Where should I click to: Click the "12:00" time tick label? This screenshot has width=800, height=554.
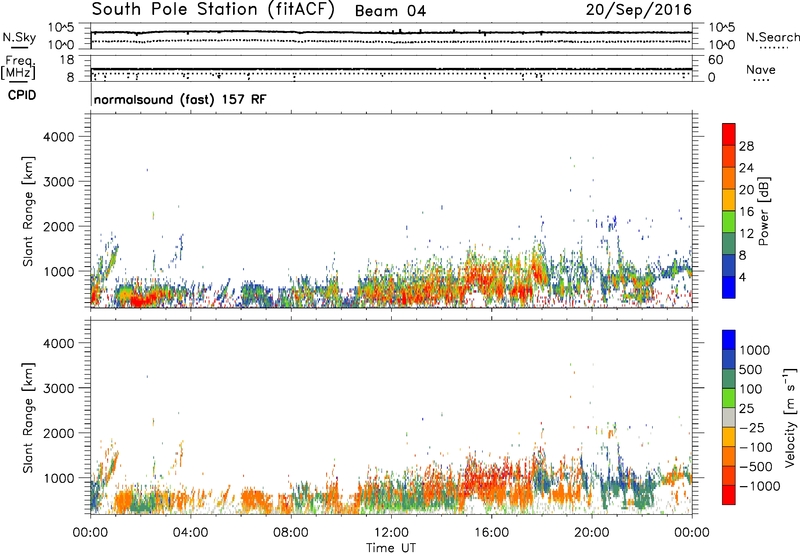391,533
